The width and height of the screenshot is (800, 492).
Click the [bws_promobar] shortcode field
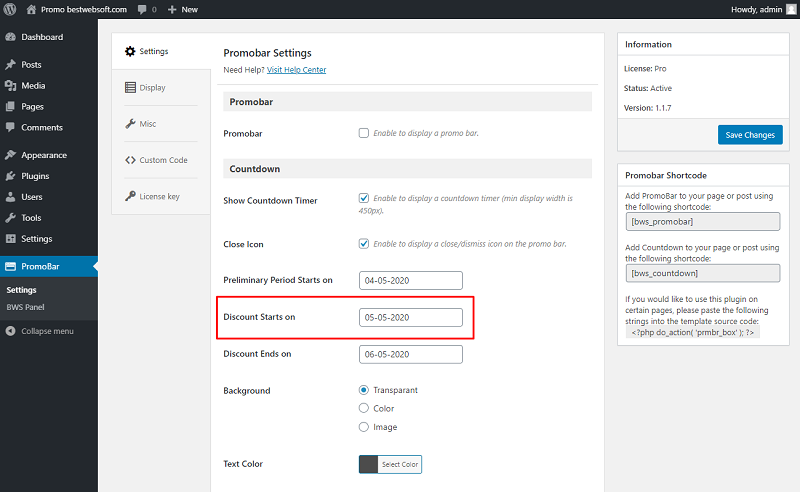point(703,222)
